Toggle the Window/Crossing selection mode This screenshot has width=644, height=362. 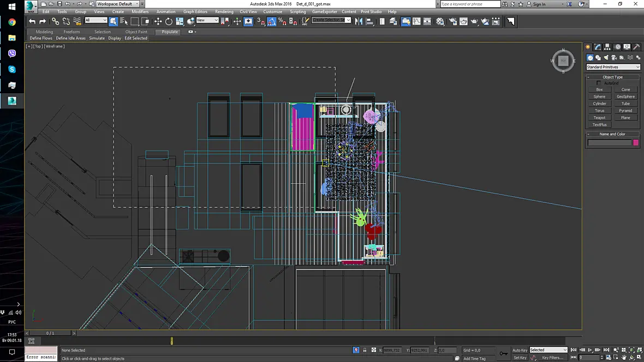145,21
